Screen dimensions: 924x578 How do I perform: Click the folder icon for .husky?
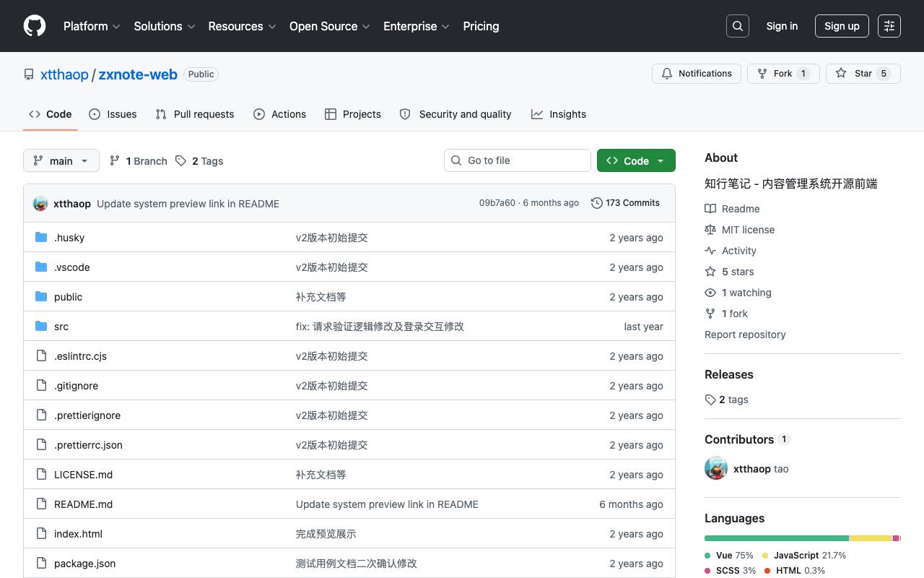[x=41, y=237]
